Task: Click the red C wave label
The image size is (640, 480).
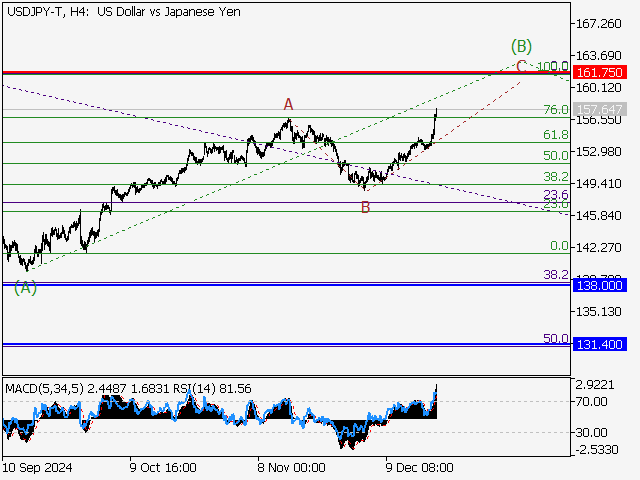Action: coord(521,66)
